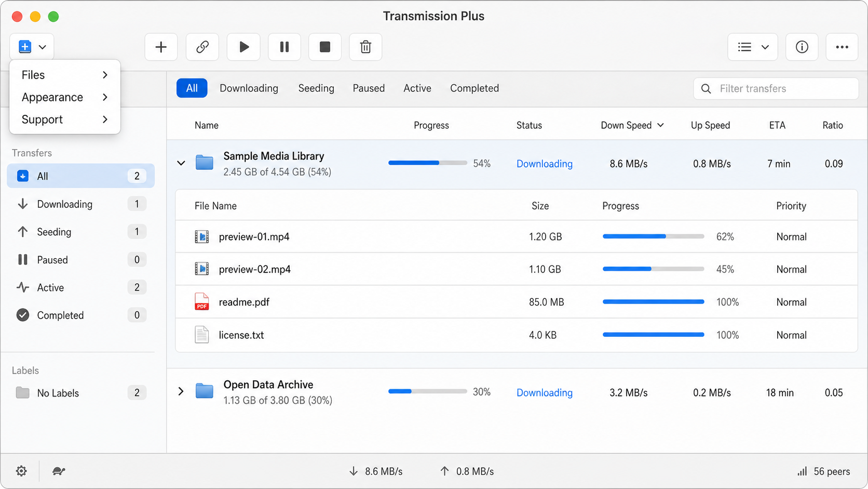Image resolution: width=868 pixels, height=489 pixels.
Task: Sort by the Ratio column header
Action: pos(833,125)
